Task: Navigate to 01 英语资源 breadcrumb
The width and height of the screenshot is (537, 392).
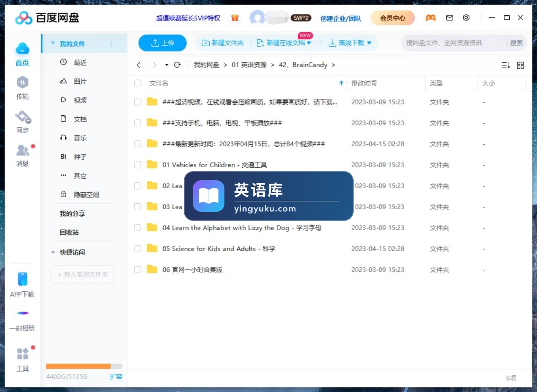Action: (249, 65)
